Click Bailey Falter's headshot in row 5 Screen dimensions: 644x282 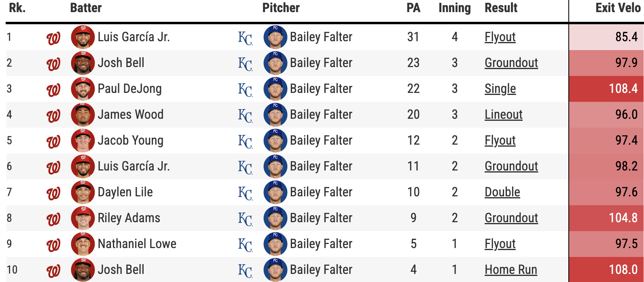pos(275,141)
